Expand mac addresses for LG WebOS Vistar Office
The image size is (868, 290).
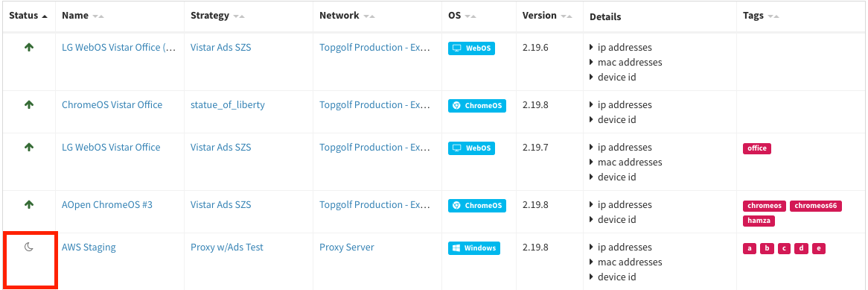(625, 162)
